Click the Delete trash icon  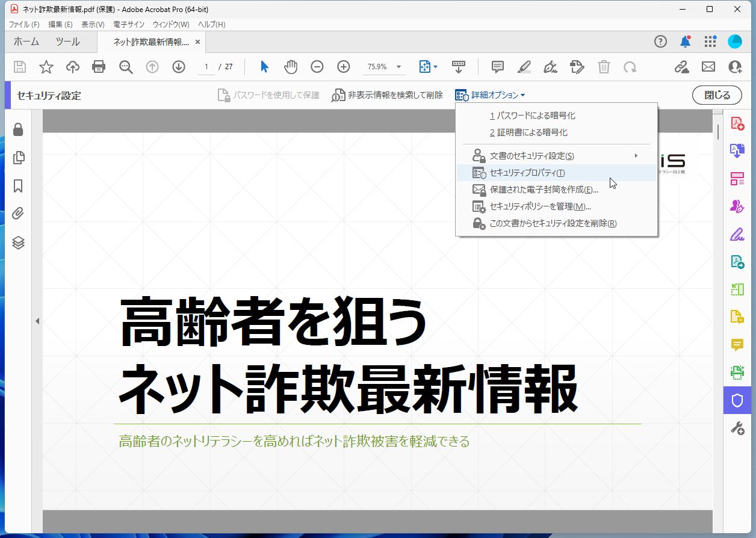click(604, 67)
